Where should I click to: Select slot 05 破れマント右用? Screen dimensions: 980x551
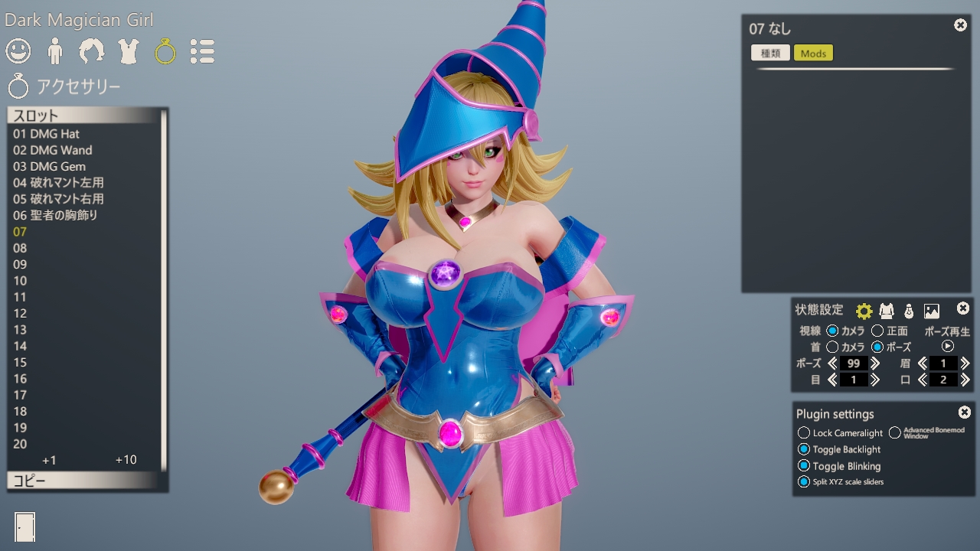[x=84, y=199]
